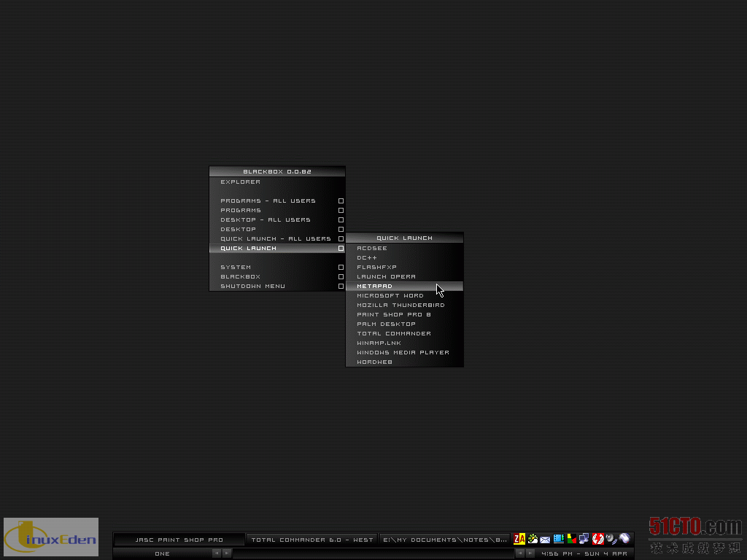747x560 pixels.
Task: Open the Shutdown Menu entry
Action: 277,286
